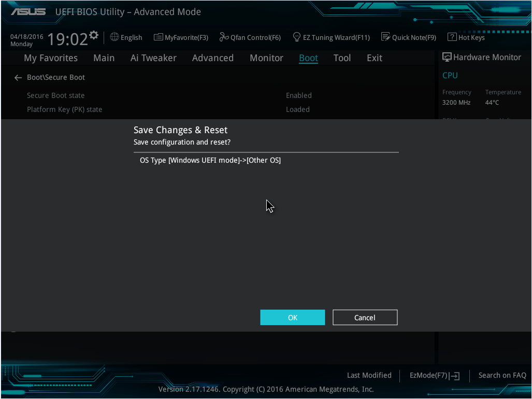View Last Modified changes

369,375
